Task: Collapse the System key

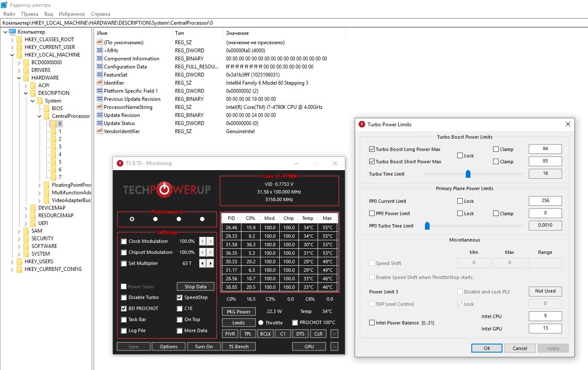Action: pos(33,101)
